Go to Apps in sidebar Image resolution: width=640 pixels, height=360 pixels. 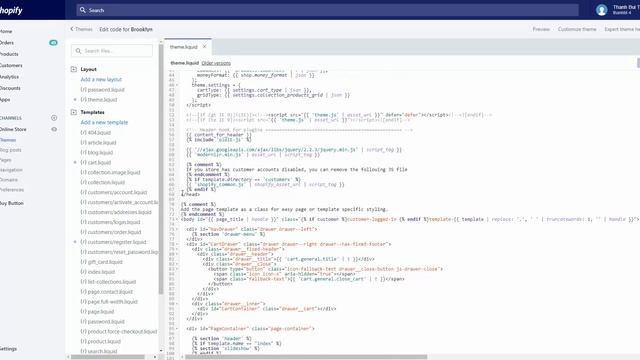point(5,100)
